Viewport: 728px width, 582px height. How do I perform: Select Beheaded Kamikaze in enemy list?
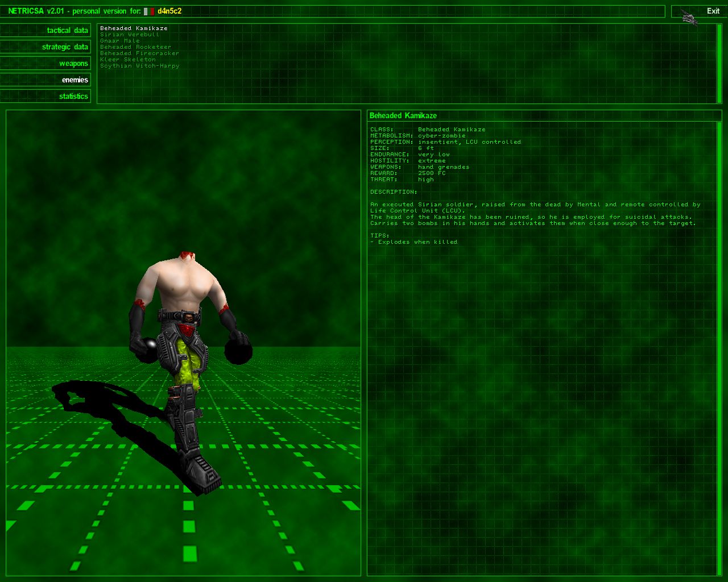pos(134,28)
